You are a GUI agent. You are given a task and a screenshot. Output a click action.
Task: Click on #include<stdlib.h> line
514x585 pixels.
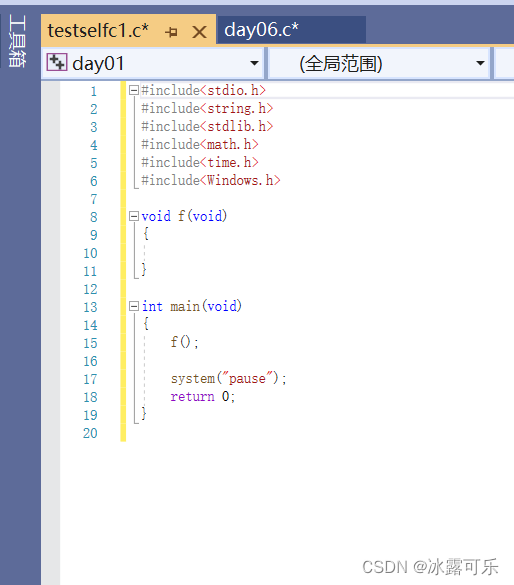pyautogui.click(x=207, y=126)
